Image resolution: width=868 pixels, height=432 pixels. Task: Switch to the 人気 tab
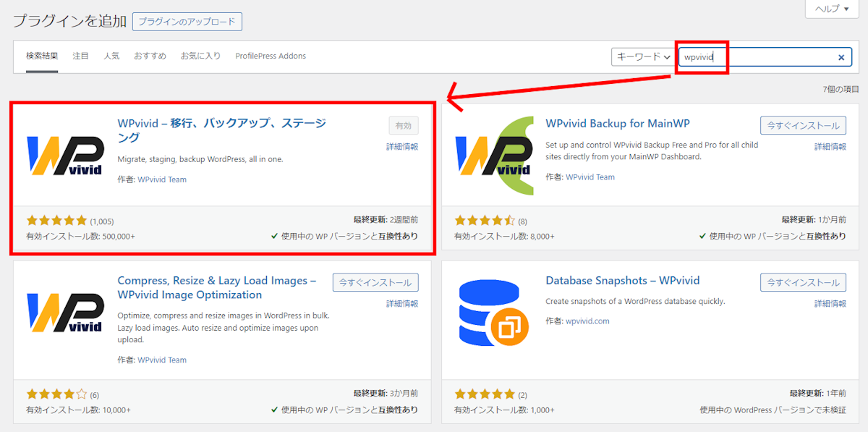coord(111,56)
